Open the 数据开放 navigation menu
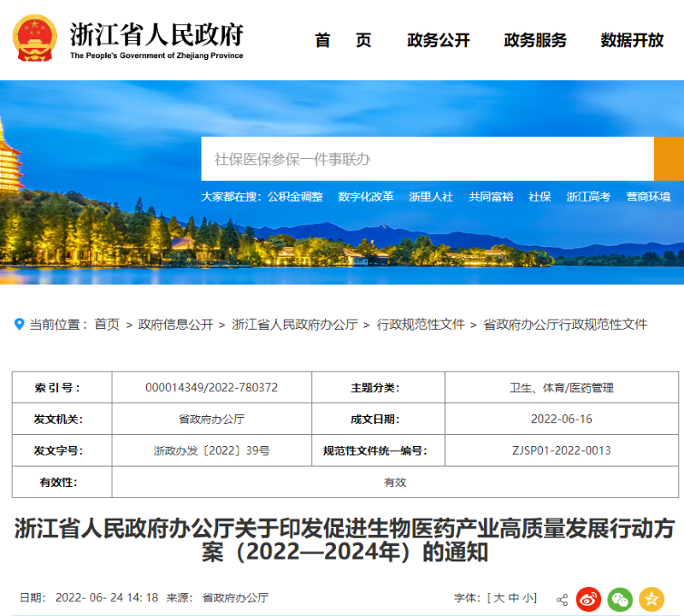Image resolution: width=684 pixels, height=616 pixels. (631, 40)
